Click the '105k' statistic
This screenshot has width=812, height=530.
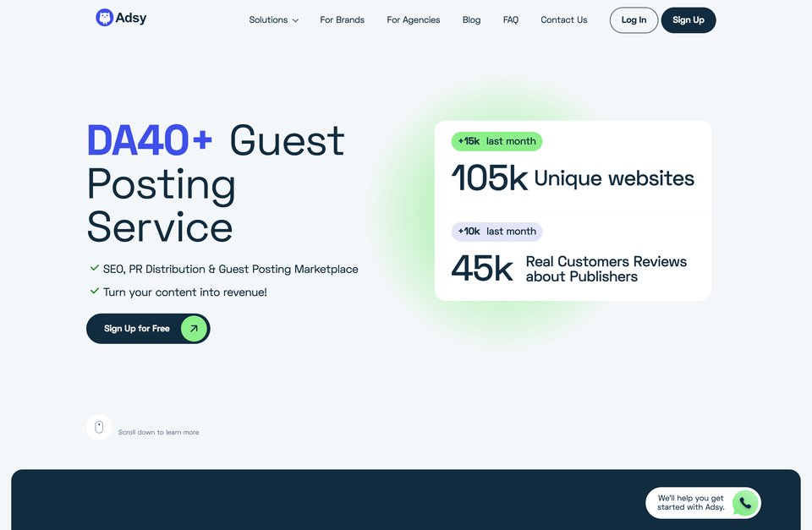pos(490,178)
